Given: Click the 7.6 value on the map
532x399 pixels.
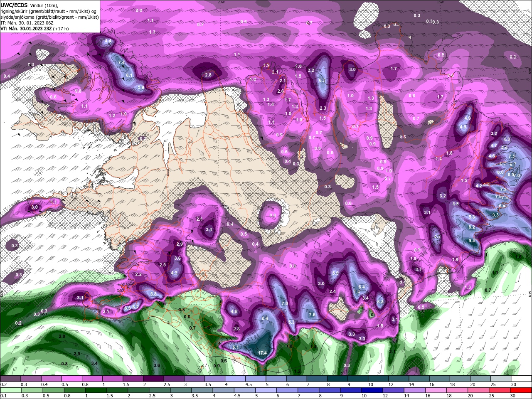Looking at the screenshot, I should (x=312, y=315).
